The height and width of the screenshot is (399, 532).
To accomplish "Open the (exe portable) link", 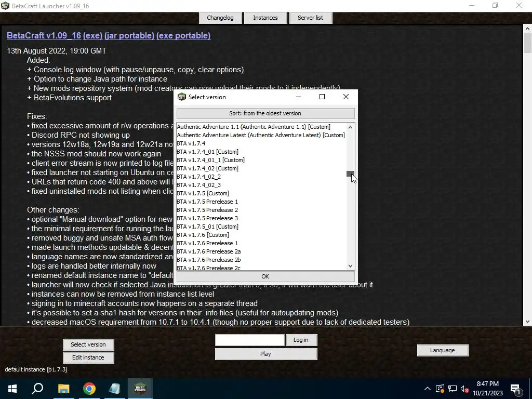I will [x=183, y=35].
